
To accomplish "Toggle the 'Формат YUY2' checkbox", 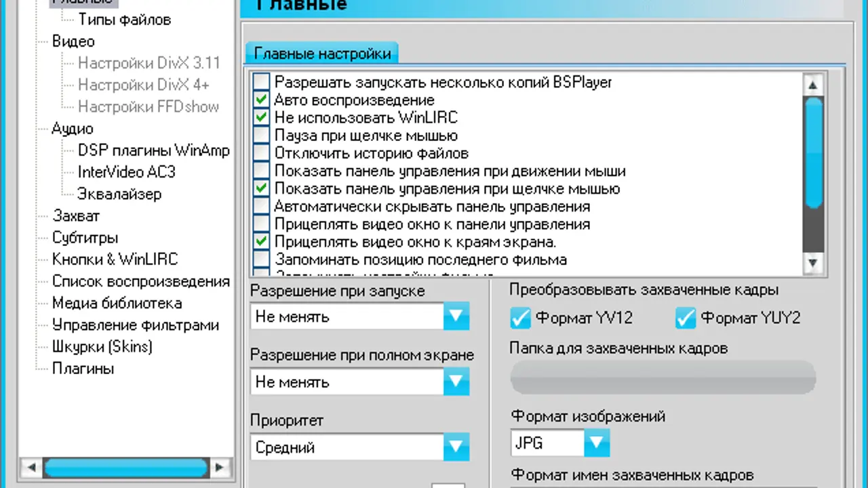I will 686,317.
